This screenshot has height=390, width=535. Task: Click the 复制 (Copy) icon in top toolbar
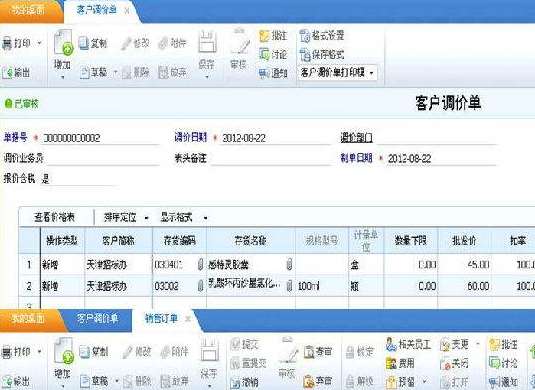tap(84, 43)
